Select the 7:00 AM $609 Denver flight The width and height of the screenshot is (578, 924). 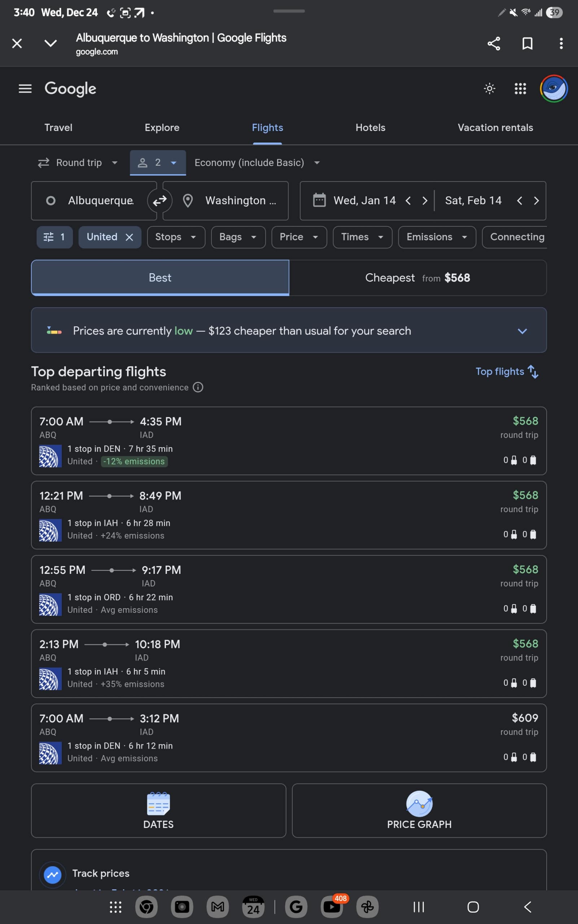coord(289,738)
